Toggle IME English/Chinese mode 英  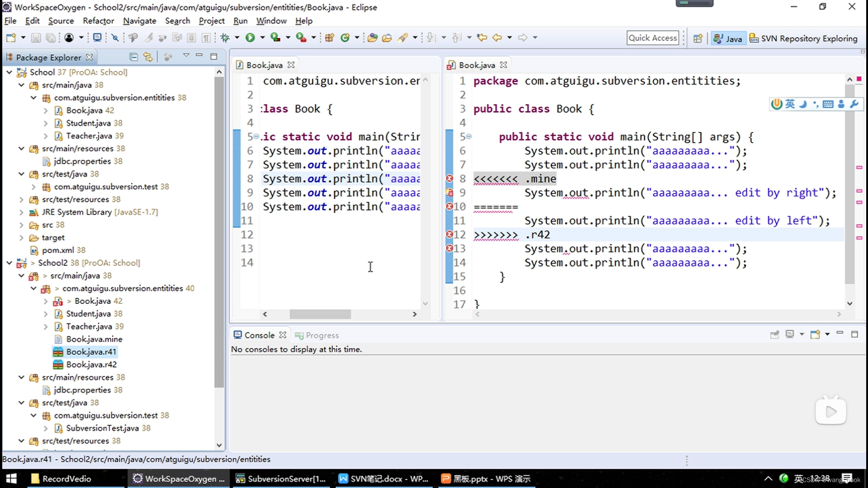pos(790,104)
